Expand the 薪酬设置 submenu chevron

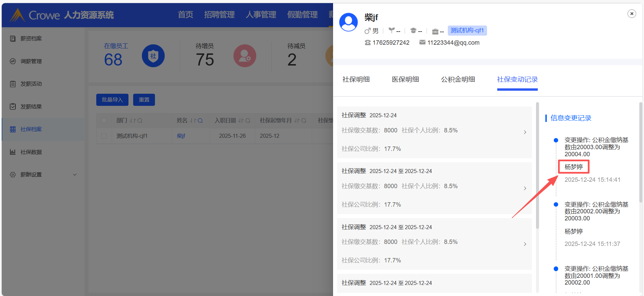(x=75, y=175)
